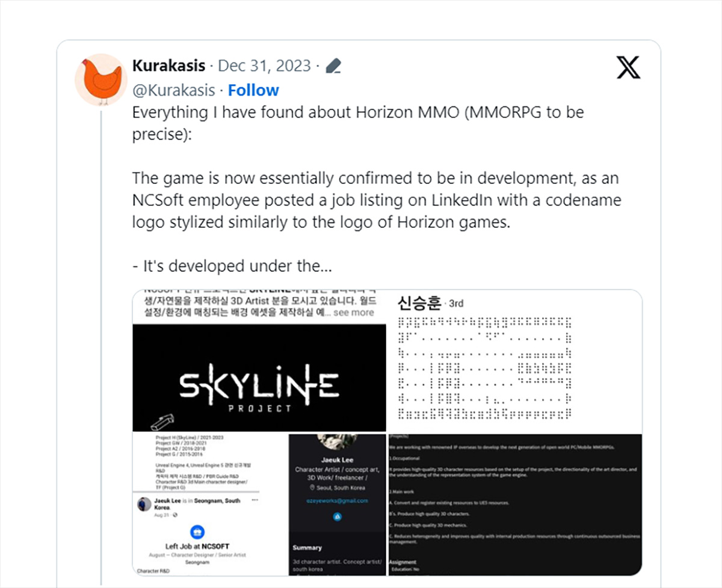Click the blue briefcase icon above Left Job
722x588 pixels.
(198, 531)
